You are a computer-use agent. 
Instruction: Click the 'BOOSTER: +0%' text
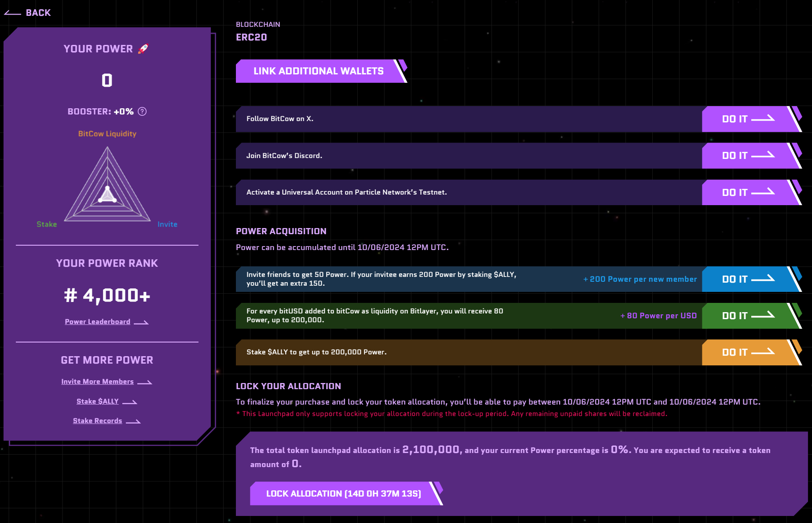[101, 111]
